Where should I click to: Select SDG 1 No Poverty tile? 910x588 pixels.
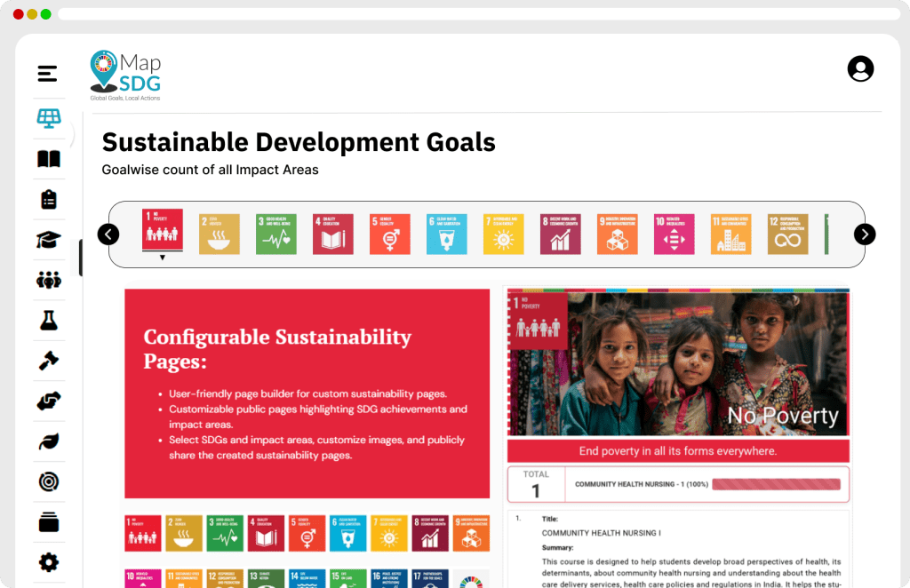coord(163,231)
